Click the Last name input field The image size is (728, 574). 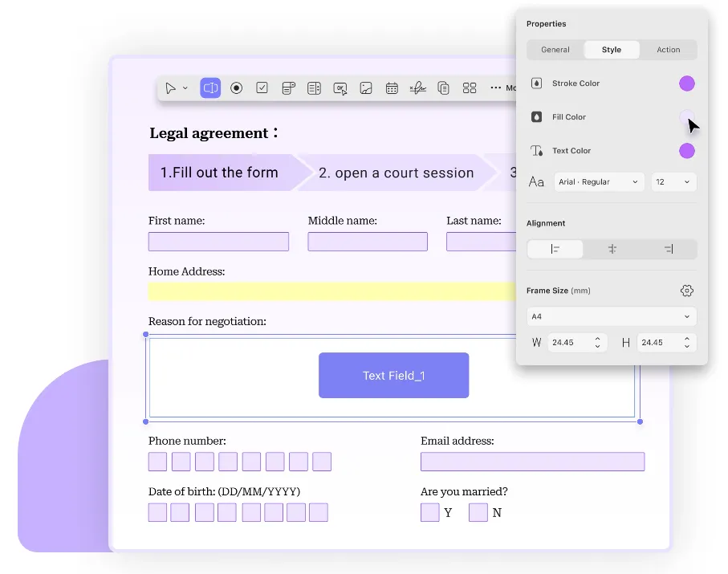point(481,242)
